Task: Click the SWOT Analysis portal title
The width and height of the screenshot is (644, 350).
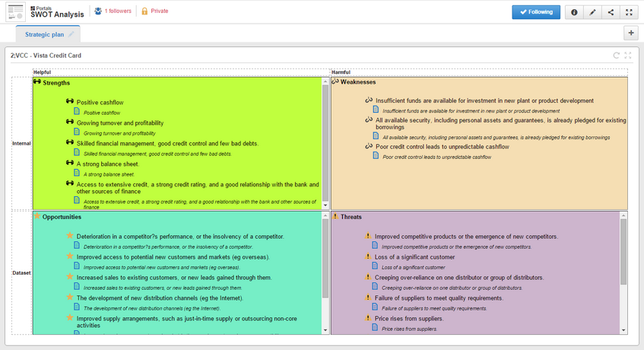Action: [x=57, y=14]
